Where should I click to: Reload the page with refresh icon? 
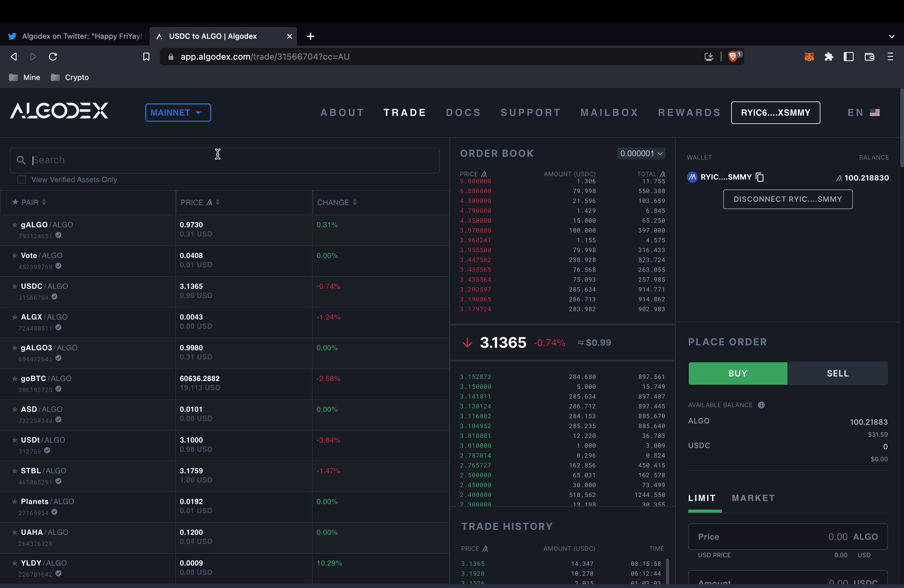tap(53, 57)
